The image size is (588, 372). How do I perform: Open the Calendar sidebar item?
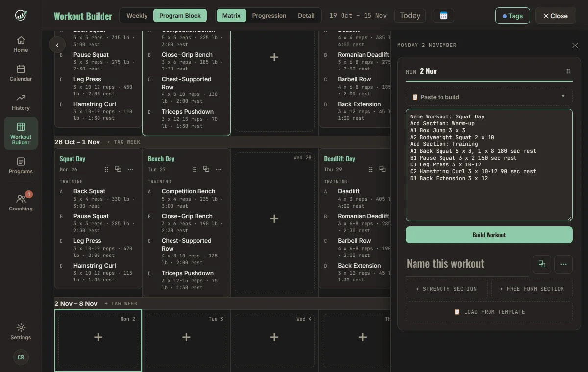(x=21, y=73)
